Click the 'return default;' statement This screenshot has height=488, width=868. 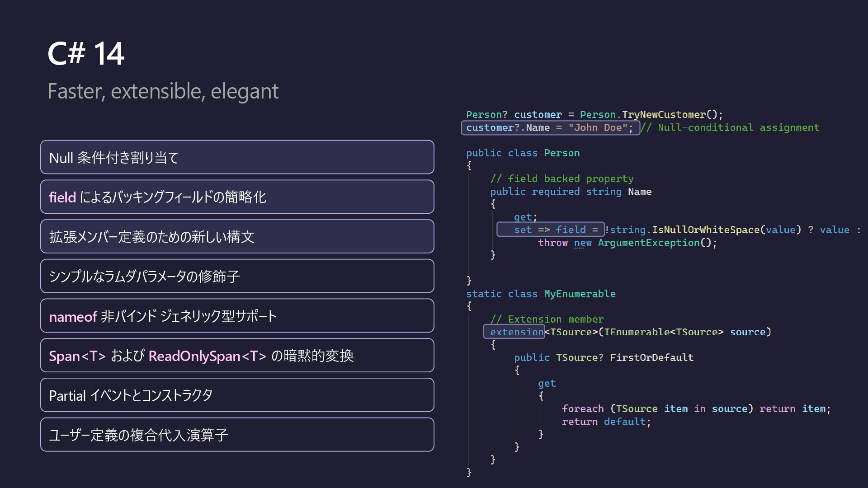pos(606,422)
